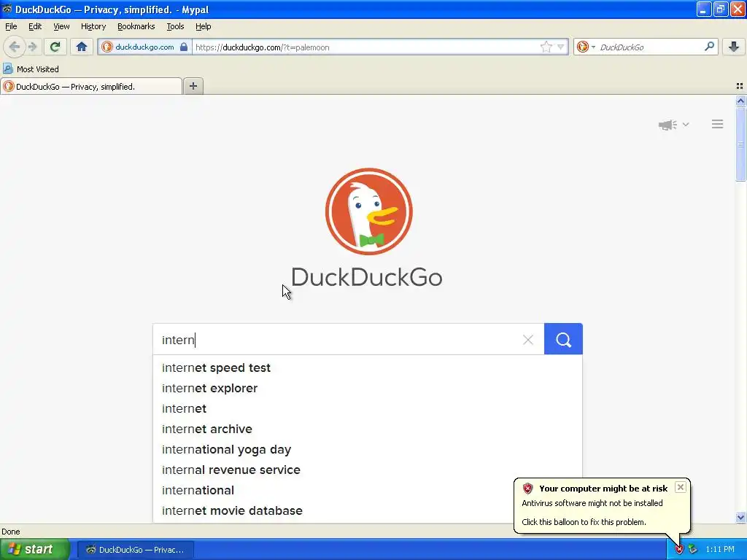Open the Windows Start menu
Image resolution: width=747 pixels, height=560 pixels.
34,549
